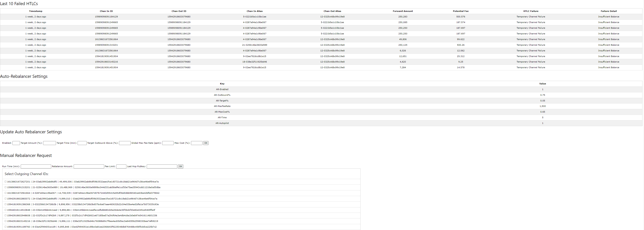The image size is (644, 230).
Task: Check outgoing channel 16138631672627201 checkbox
Action: pos(5,182)
